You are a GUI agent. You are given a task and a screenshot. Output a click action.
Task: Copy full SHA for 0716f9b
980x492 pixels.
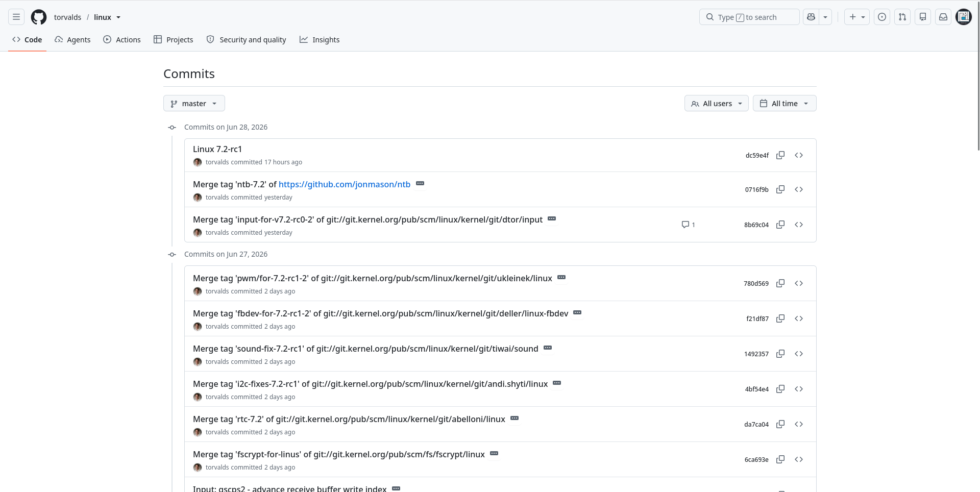click(780, 189)
